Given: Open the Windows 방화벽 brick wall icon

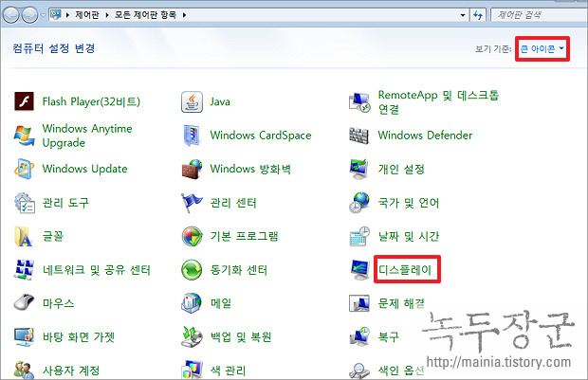Looking at the screenshot, I should click(x=192, y=169).
